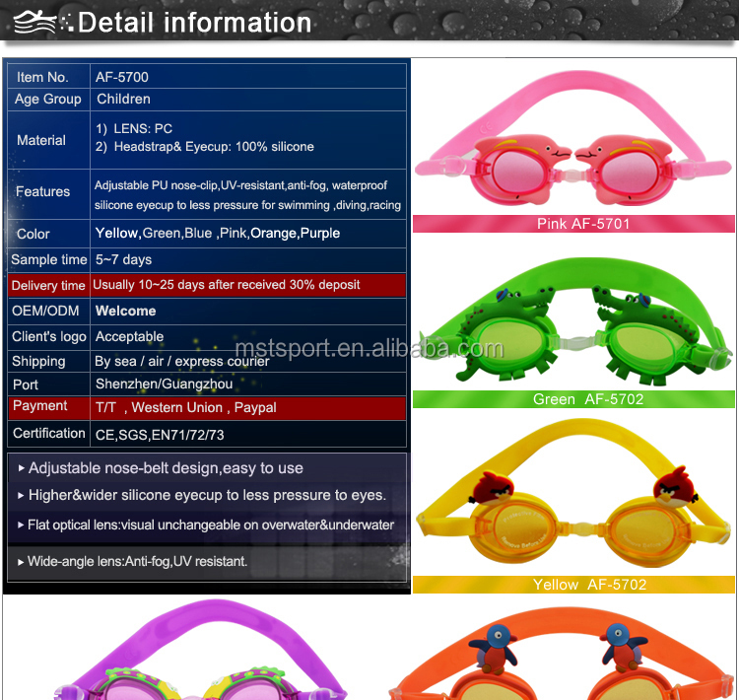Click the Features label cell
Viewport: 739px width, 700px height.
click(48, 194)
